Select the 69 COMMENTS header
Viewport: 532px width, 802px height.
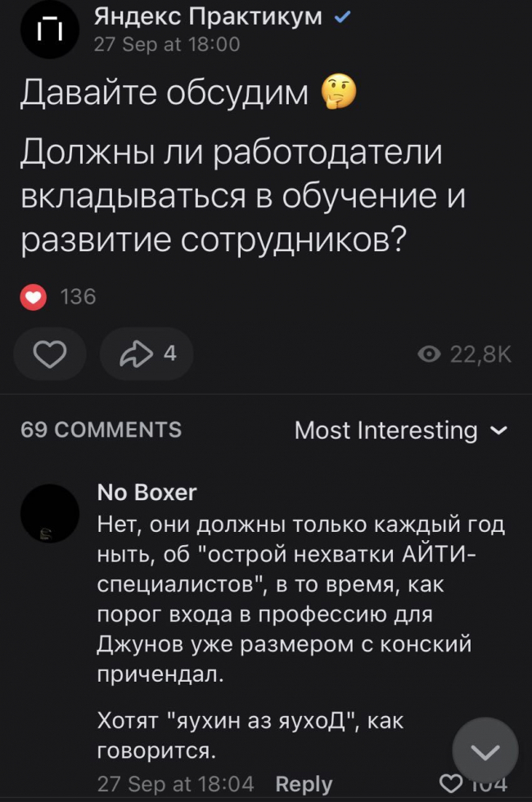pyautogui.click(x=101, y=430)
